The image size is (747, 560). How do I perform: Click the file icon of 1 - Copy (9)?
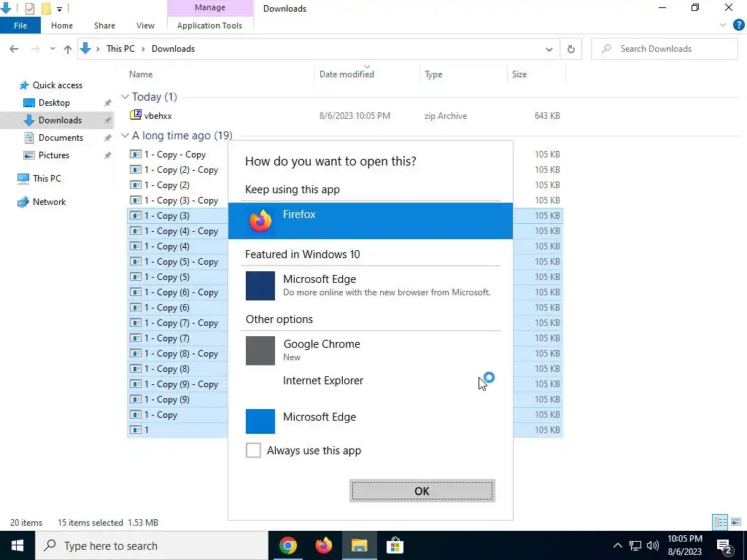click(136, 399)
